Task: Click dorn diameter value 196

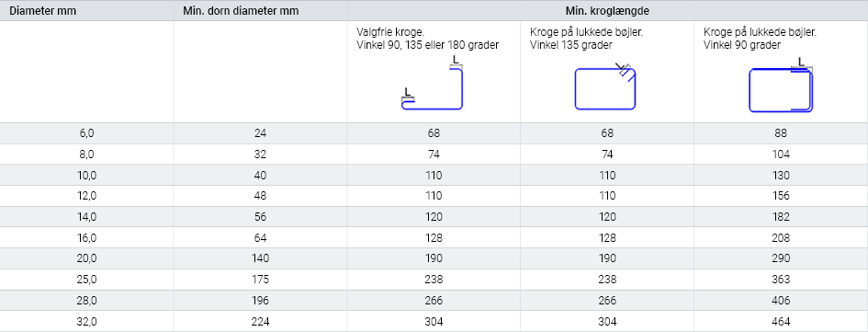Action: coord(260,301)
